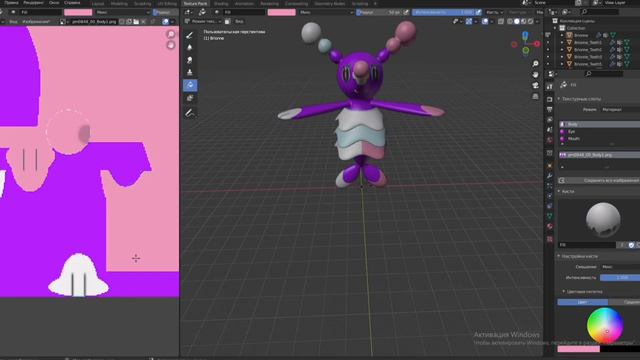Select the Smear tool in the viewport toolbar
This screenshot has width=640, height=360.
pos(190,60)
